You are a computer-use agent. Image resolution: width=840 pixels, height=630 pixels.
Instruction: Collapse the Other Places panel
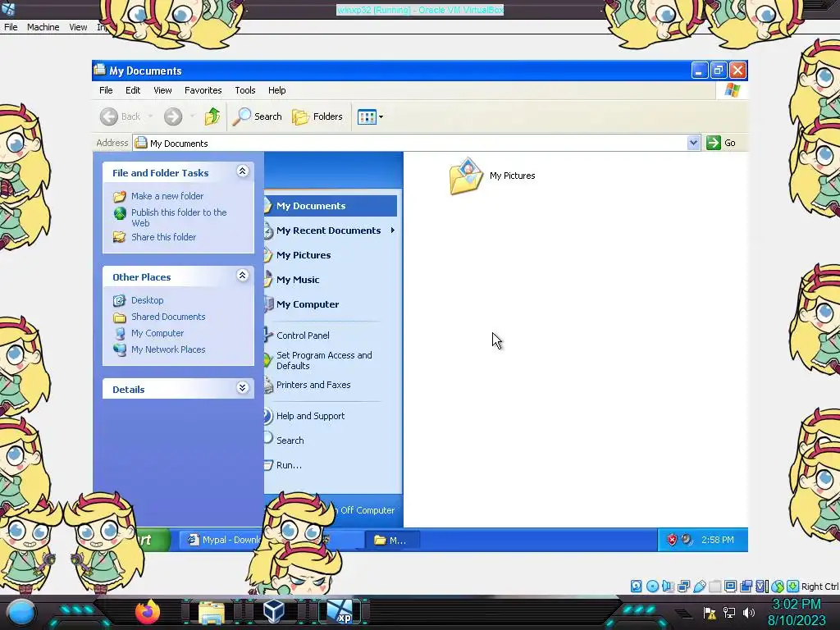[x=242, y=276]
